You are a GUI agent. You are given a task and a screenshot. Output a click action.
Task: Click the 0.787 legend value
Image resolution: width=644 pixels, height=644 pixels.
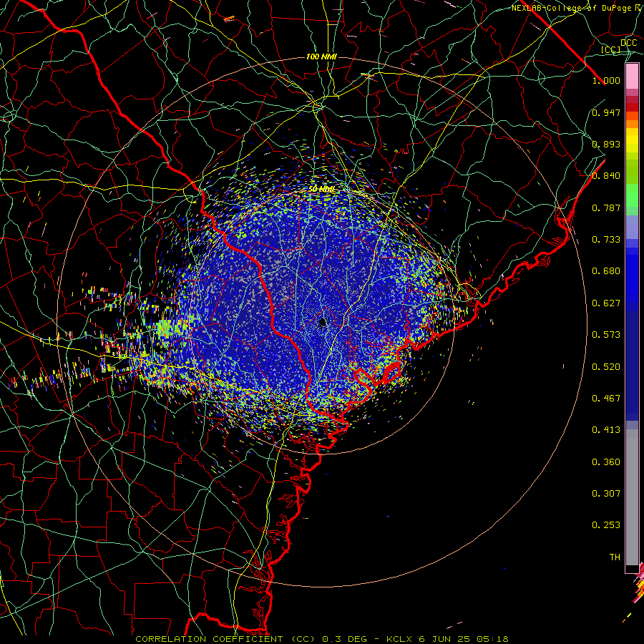click(x=606, y=208)
